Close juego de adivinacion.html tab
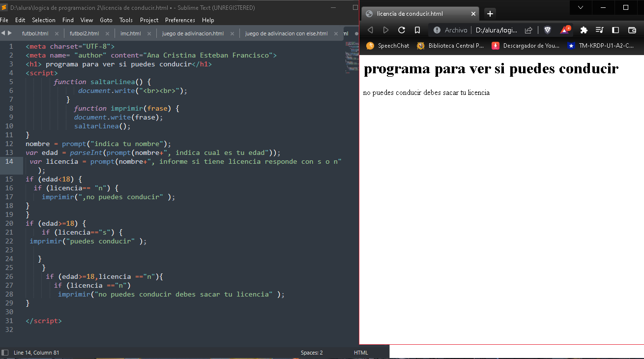 click(233, 34)
